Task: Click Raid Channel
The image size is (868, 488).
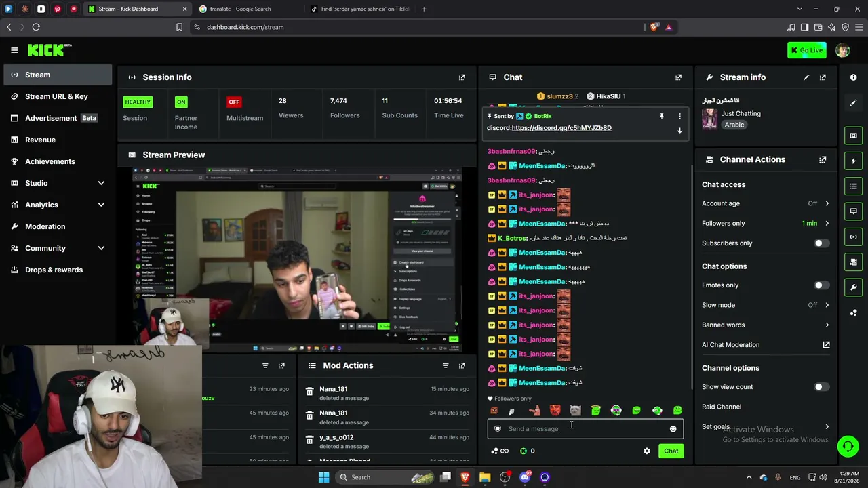Action: [x=722, y=407]
